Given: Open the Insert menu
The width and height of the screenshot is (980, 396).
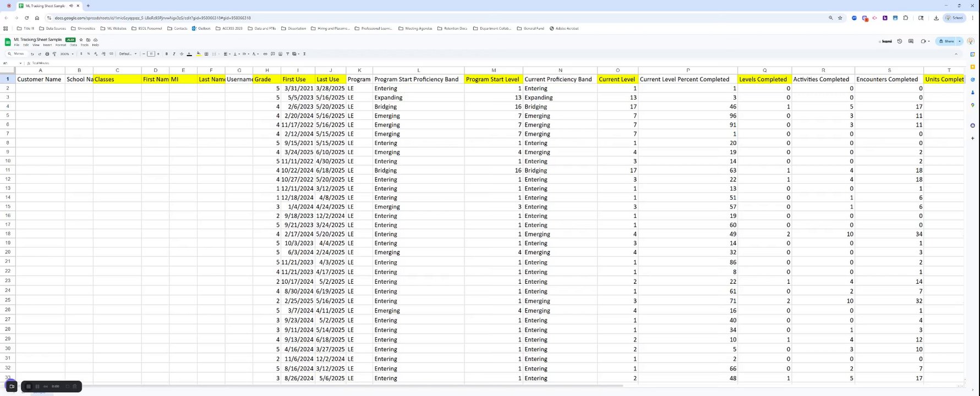Looking at the screenshot, I should click(47, 45).
